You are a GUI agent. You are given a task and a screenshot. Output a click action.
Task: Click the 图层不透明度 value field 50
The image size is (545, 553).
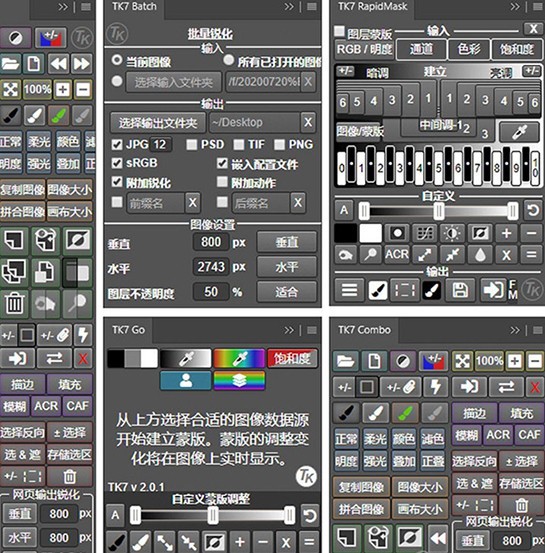(x=211, y=292)
